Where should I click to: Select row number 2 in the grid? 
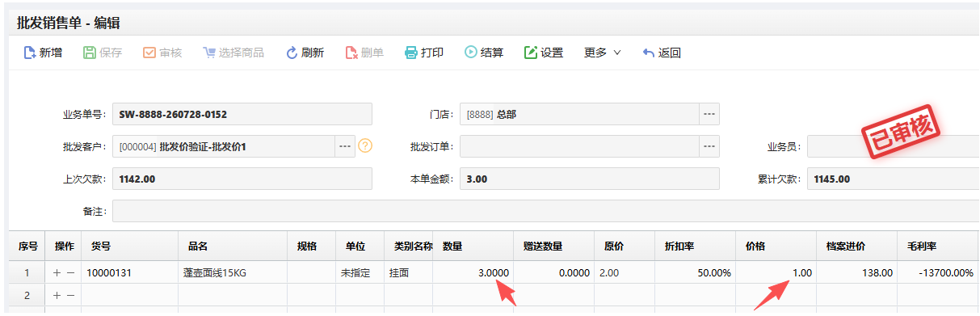(27, 296)
